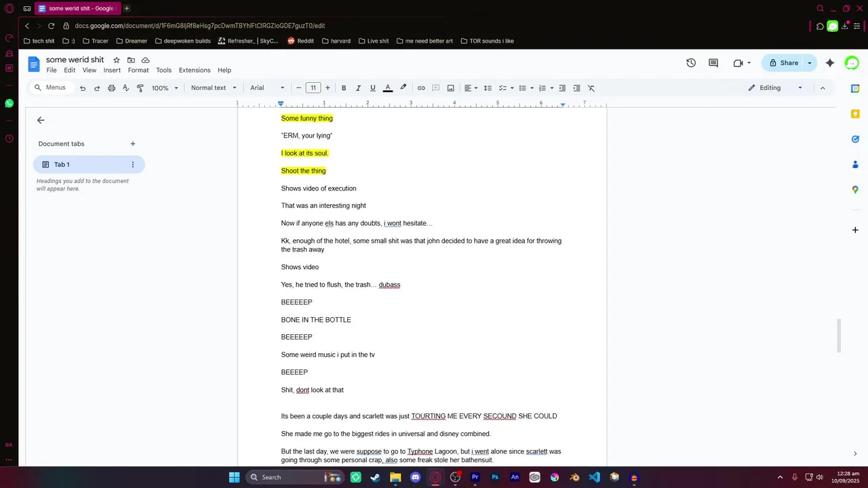Image resolution: width=868 pixels, height=488 pixels.
Task: Click the Add comment icon in toolbar
Action: point(436,88)
